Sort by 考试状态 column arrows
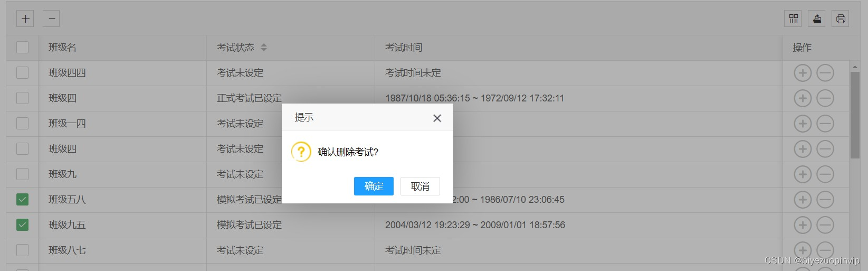This screenshot has width=868, height=271. point(264,48)
